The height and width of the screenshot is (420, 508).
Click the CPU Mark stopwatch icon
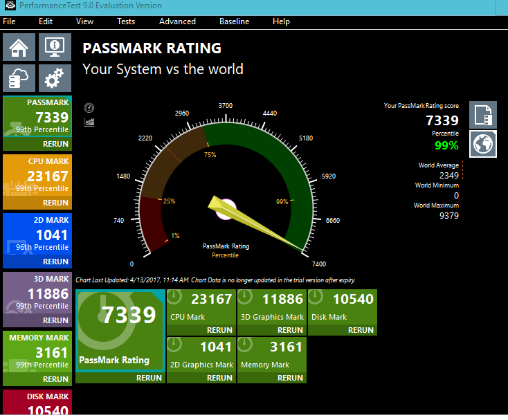tap(174, 297)
